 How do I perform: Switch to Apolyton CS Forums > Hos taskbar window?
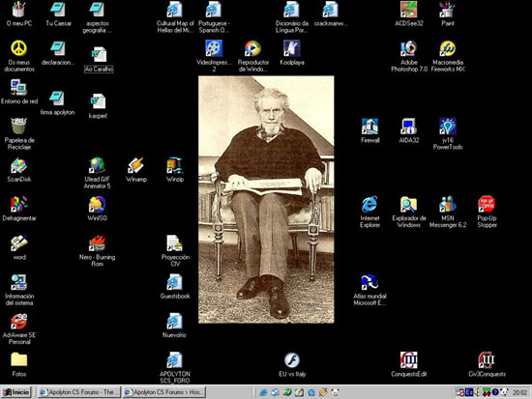164,392
